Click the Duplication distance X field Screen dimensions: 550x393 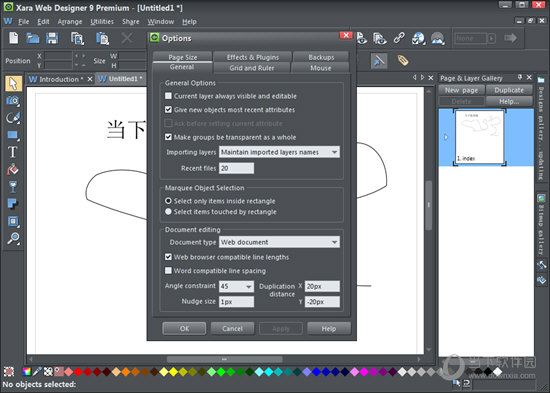click(322, 286)
